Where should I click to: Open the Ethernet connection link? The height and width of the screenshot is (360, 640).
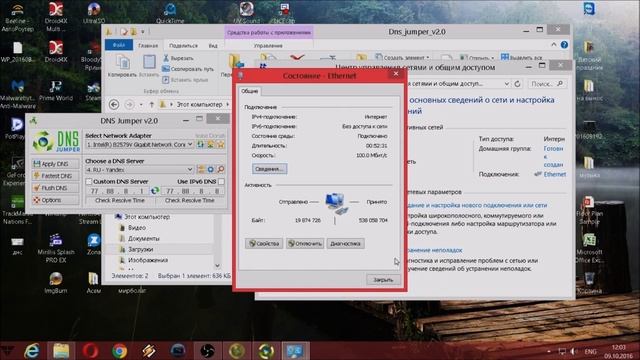555,174
